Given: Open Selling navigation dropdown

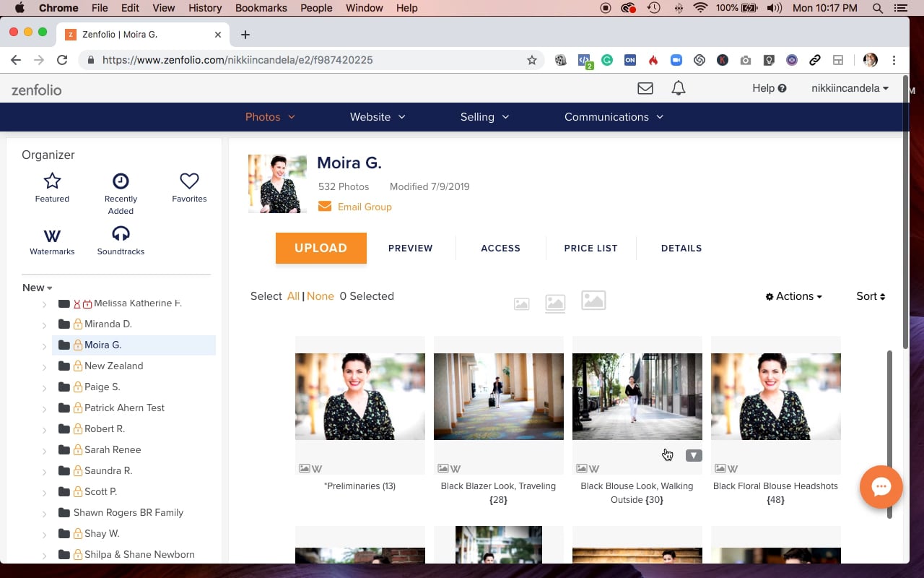Looking at the screenshot, I should click(x=485, y=117).
